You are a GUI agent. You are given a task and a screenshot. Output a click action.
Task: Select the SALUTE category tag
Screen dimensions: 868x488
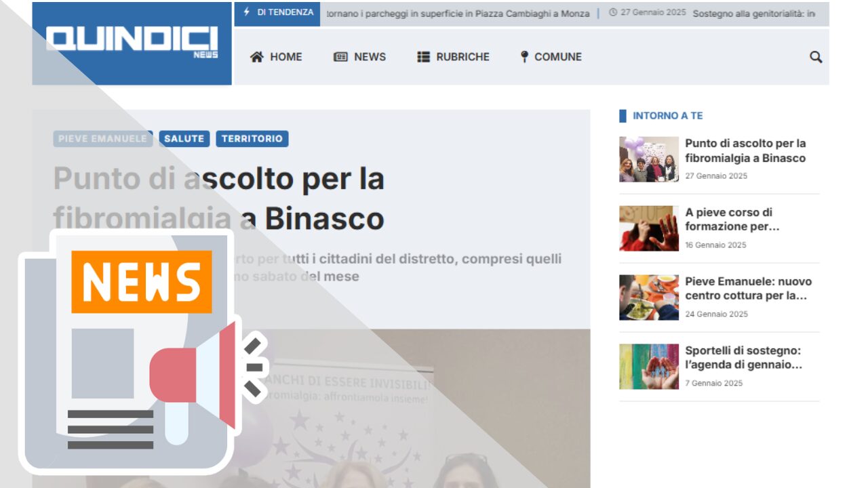(x=184, y=139)
